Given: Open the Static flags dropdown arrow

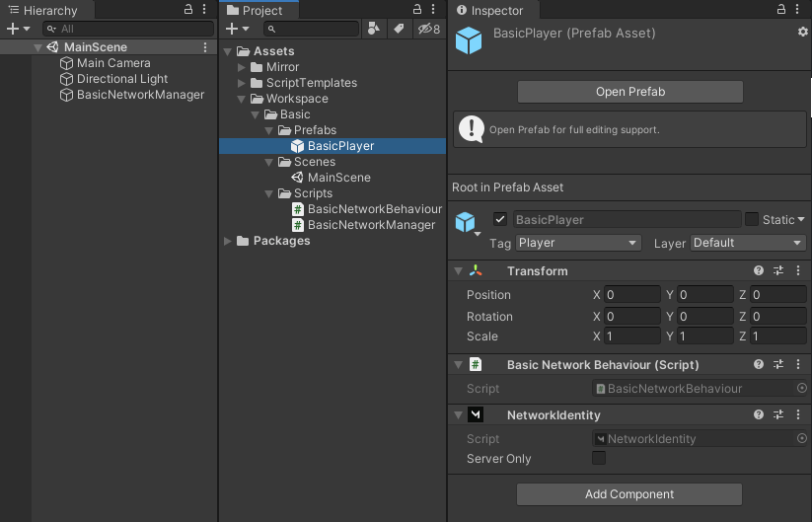Looking at the screenshot, I should [x=801, y=220].
